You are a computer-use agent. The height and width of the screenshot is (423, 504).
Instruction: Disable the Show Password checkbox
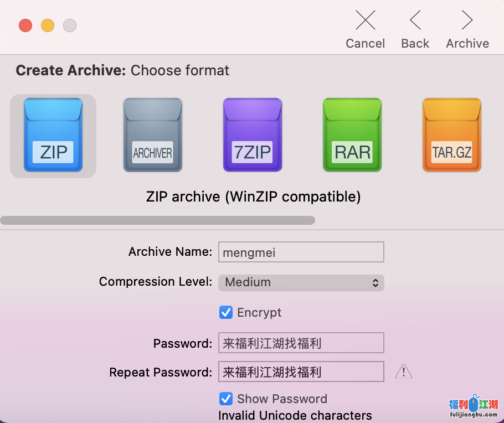[x=226, y=399]
